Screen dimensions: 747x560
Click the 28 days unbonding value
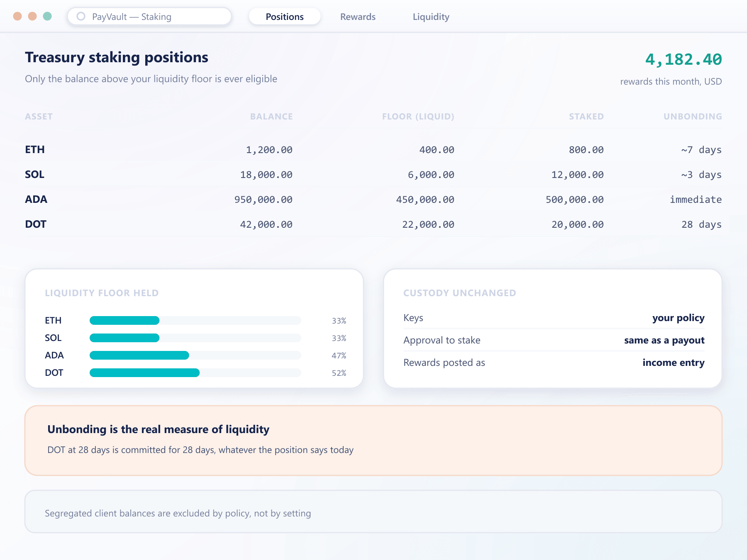tap(701, 224)
